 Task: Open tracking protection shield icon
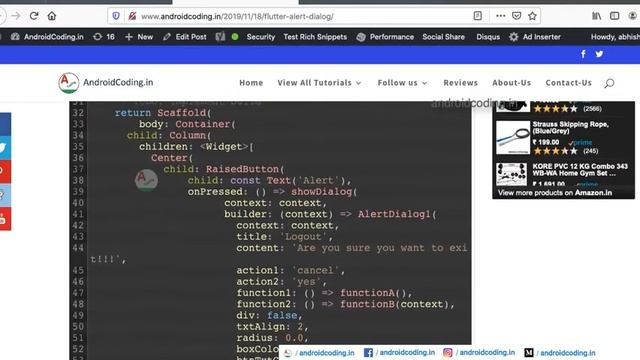coord(116,16)
